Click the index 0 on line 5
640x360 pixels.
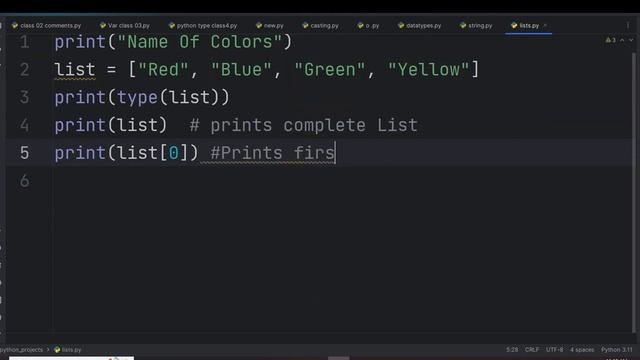(173, 153)
